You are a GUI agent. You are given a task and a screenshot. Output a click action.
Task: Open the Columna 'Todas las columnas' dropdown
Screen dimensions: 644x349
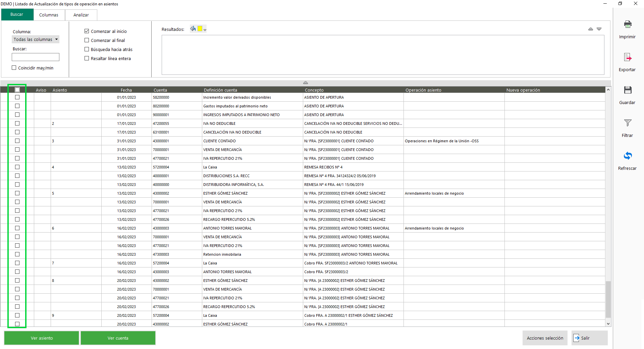pyautogui.click(x=36, y=39)
